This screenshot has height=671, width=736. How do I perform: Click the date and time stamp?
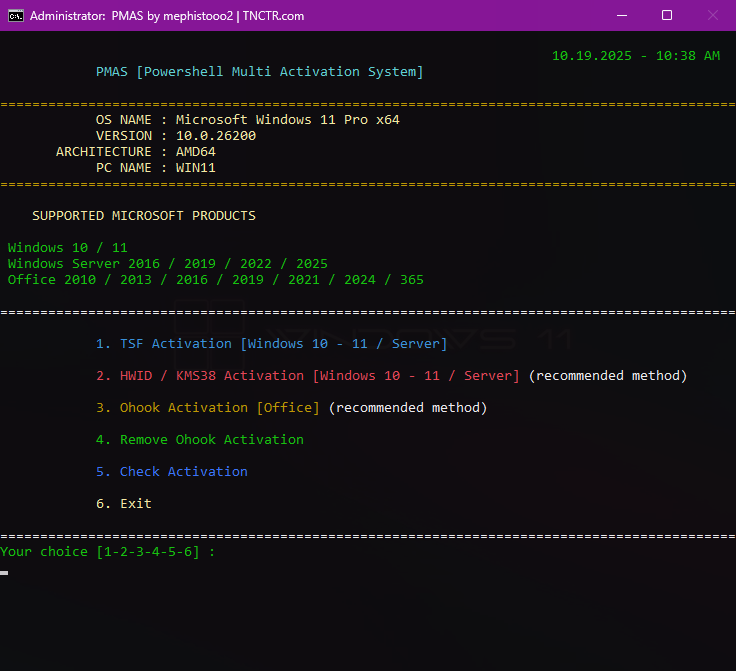[x=635, y=56]
